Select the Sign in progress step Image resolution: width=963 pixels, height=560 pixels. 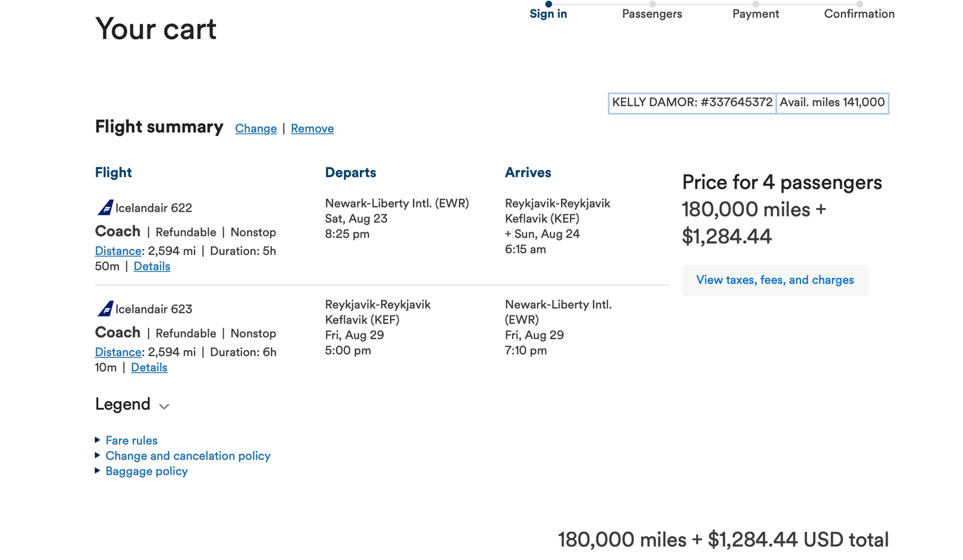coord(548,14)
